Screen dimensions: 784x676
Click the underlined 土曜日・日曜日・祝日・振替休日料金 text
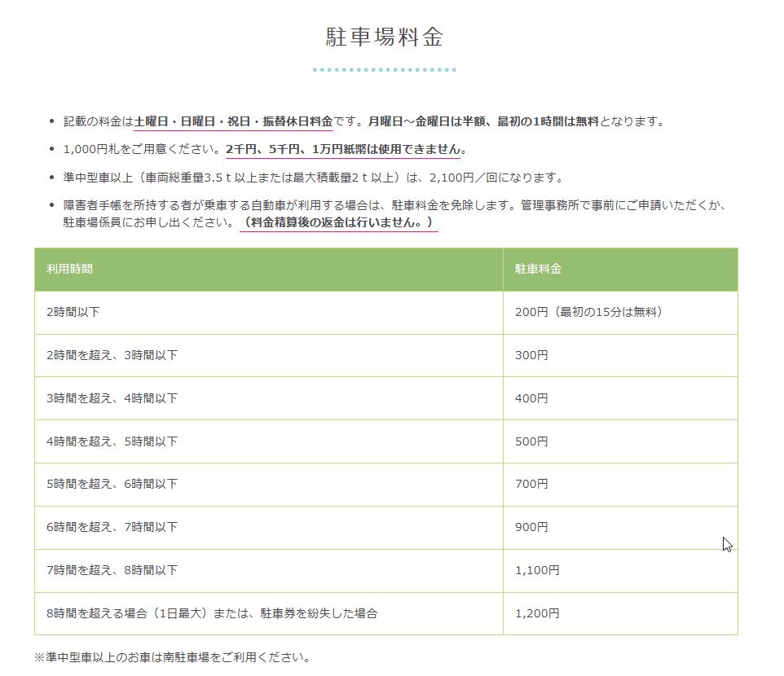pyautogui.click(x=233, y=121)
